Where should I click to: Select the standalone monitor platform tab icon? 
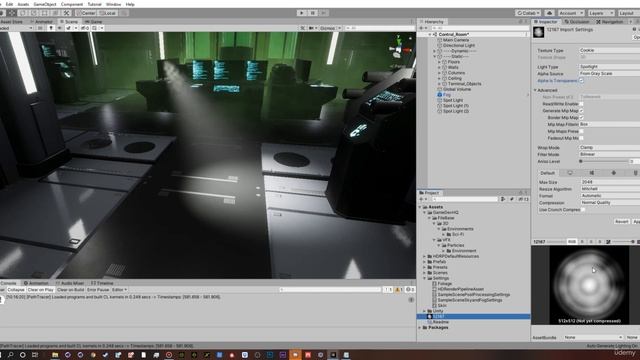point(570,173)
